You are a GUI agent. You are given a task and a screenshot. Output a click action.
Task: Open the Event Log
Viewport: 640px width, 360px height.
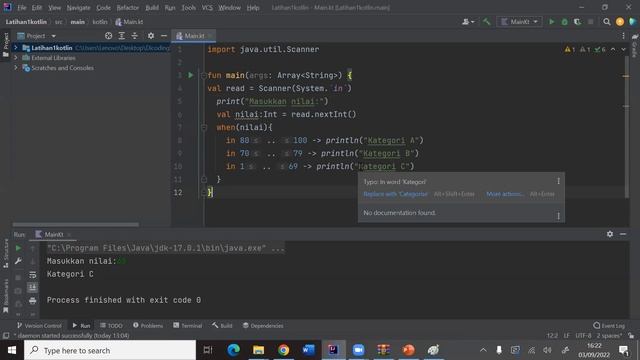[x=609, y=325]
